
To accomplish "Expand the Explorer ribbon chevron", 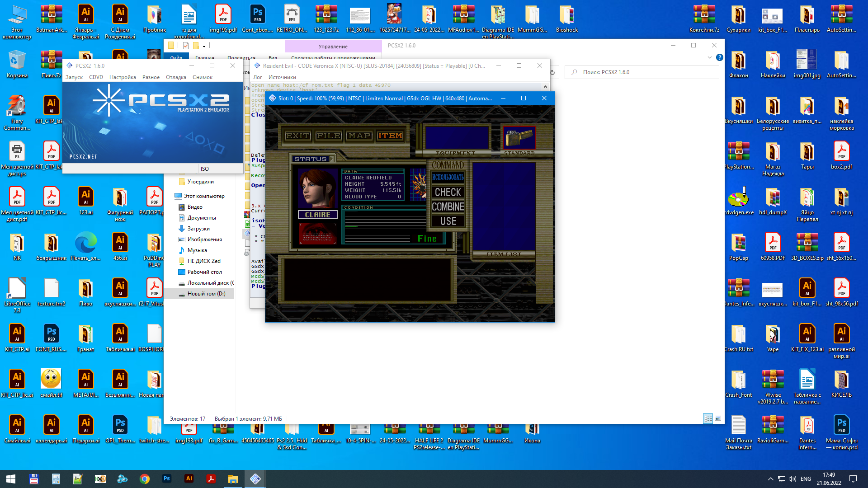I will 709,57.
